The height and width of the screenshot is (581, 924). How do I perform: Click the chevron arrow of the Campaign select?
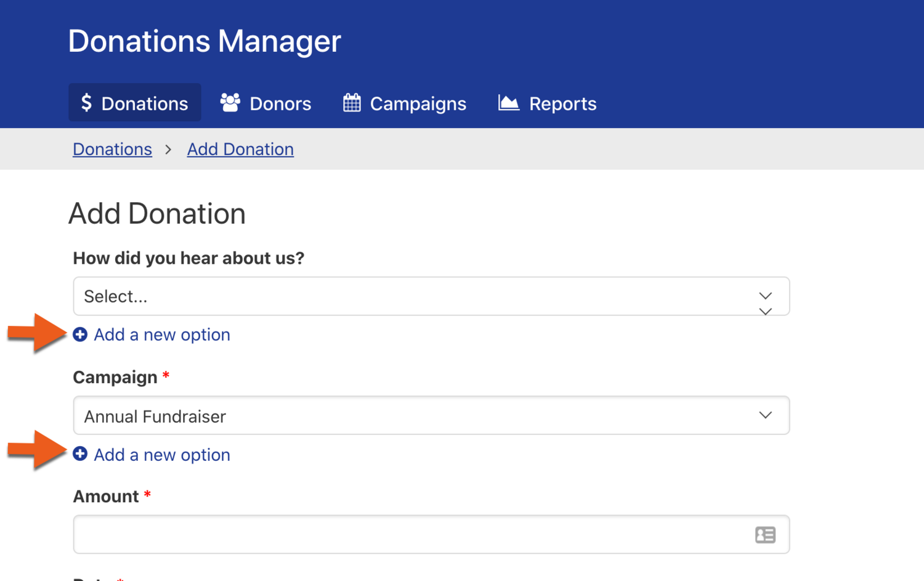pos(765,415)
